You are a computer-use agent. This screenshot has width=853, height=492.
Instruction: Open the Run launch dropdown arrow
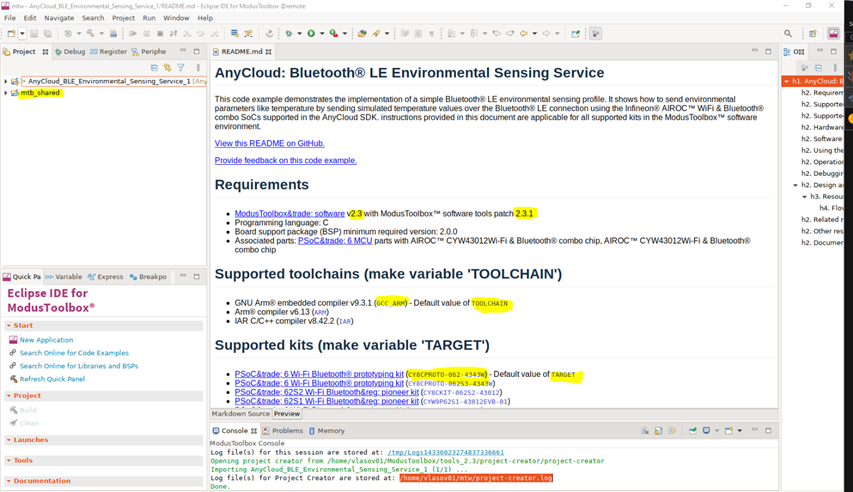click(322, 34)
